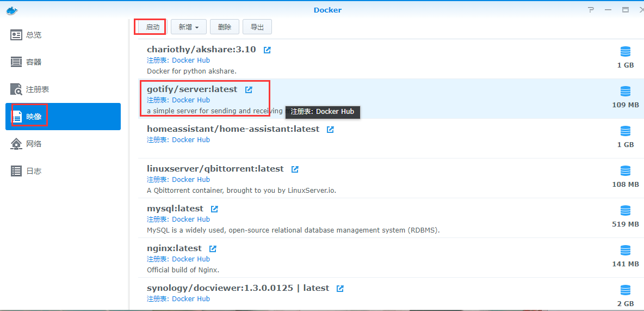Click database size icon for chariothy/akshare

(625, 52)
